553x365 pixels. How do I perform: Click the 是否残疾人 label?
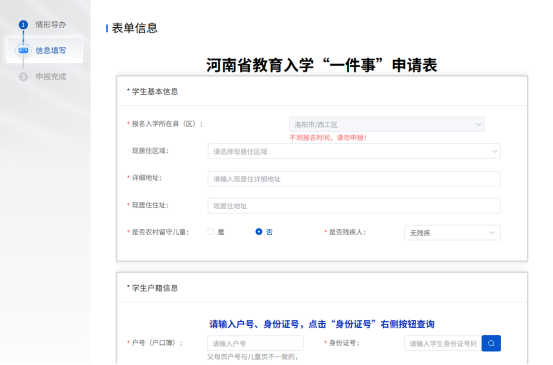347,232
